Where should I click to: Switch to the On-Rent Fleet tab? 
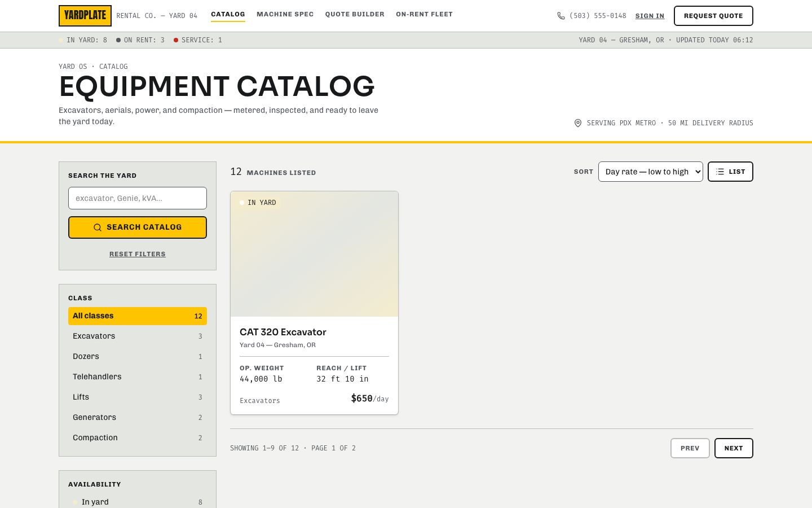coord(424,14)
